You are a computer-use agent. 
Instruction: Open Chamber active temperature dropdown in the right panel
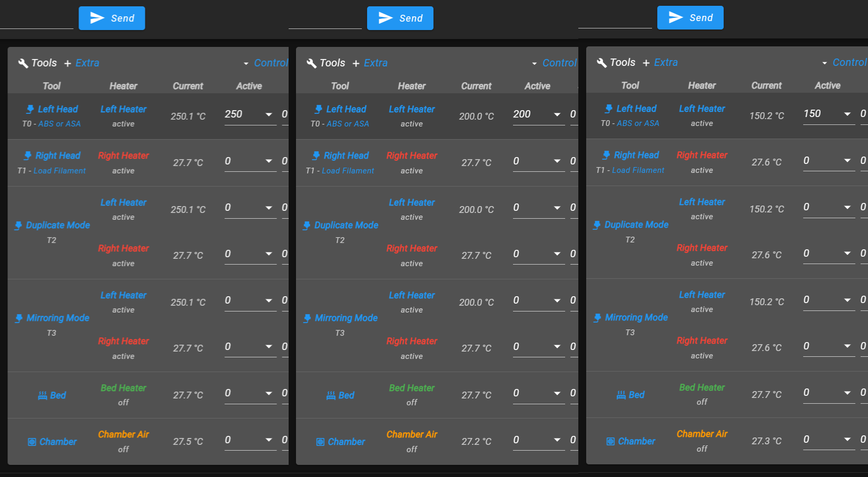pyautogui.click(x=847, y=439)
